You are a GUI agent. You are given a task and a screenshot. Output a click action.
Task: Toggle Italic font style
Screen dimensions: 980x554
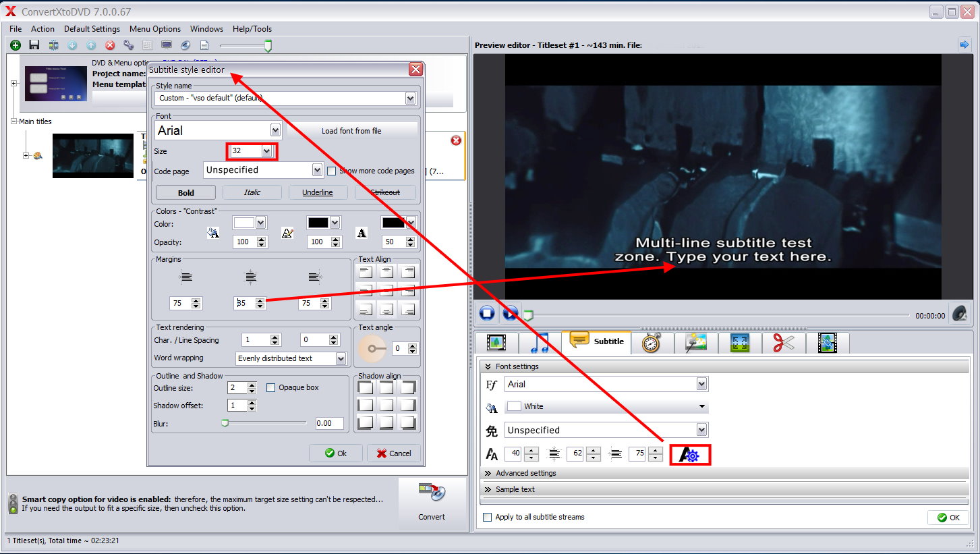coord(252,192)
